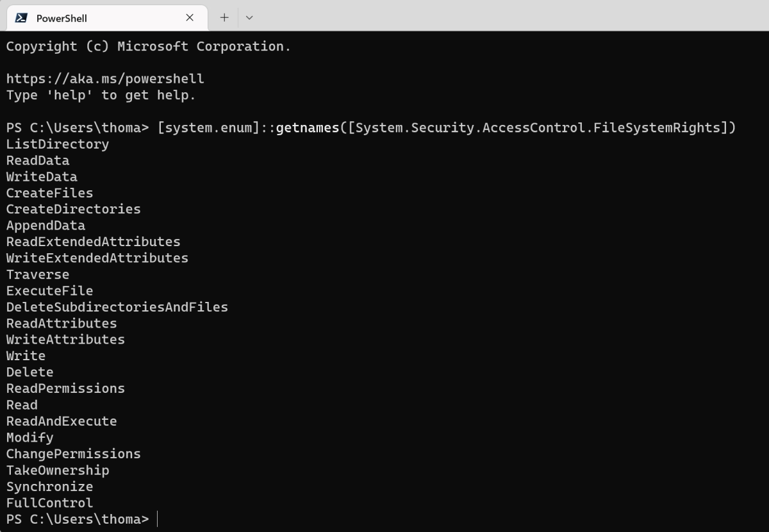Image resolution: width=769 pixels, height=532 pixels.
Task: Click on Type 'help' to get help text
Action: click(x=101, y=95)
